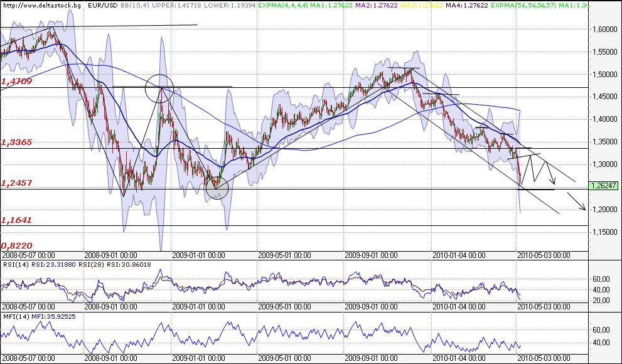Click 2010-05-03 date on main price chart axis

tap(544, 255)
